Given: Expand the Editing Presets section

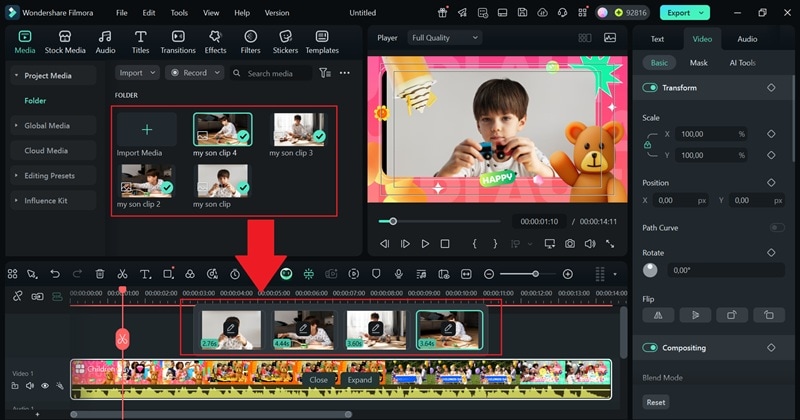Looking at the screenshot, I should click(x=53, y=176).
